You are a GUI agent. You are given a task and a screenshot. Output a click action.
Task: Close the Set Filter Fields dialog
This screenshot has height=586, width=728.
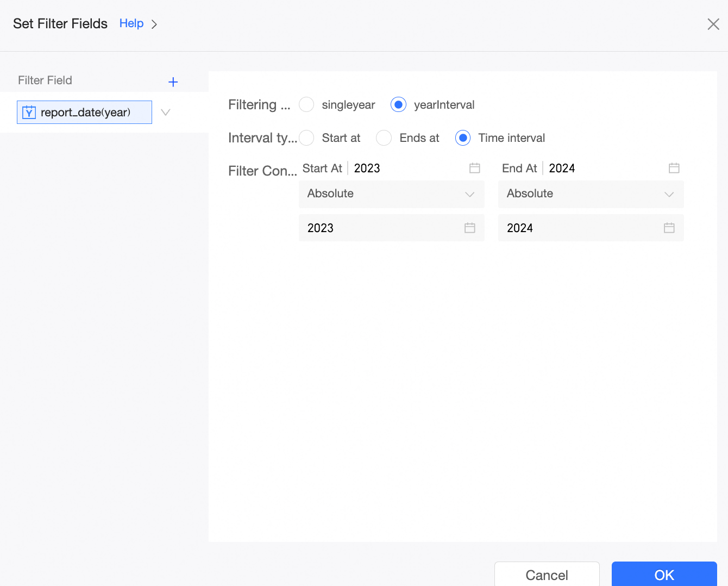713,24
